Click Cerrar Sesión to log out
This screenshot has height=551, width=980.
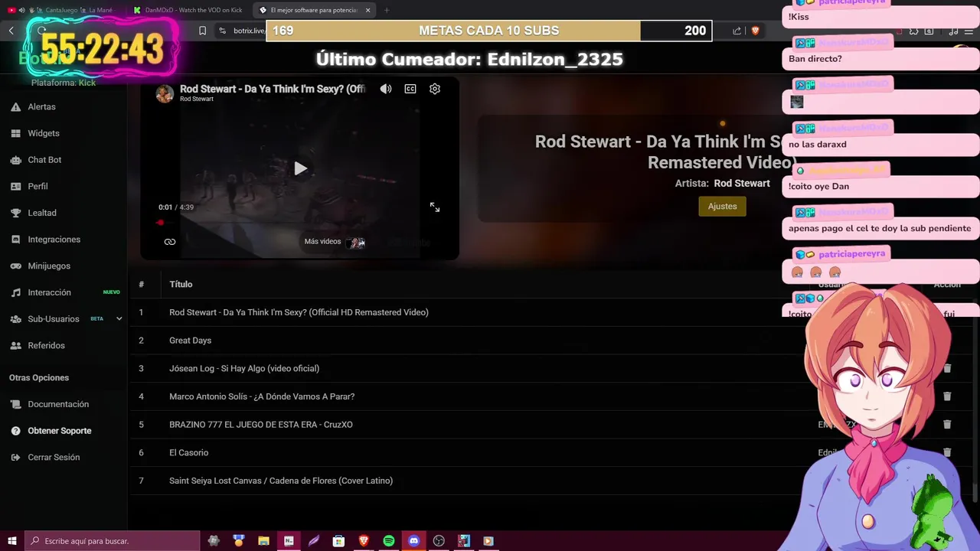(x=54, y=458)
